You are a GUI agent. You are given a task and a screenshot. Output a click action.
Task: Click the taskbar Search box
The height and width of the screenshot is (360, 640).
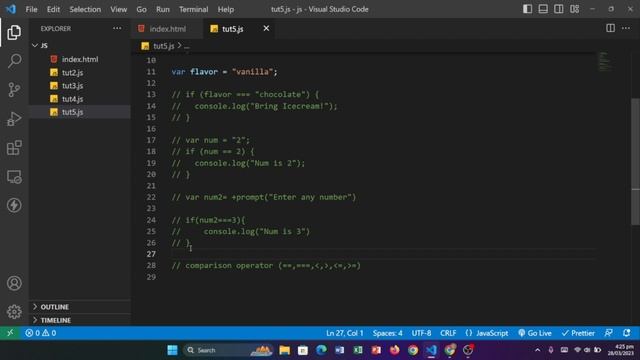click(229, 350)
